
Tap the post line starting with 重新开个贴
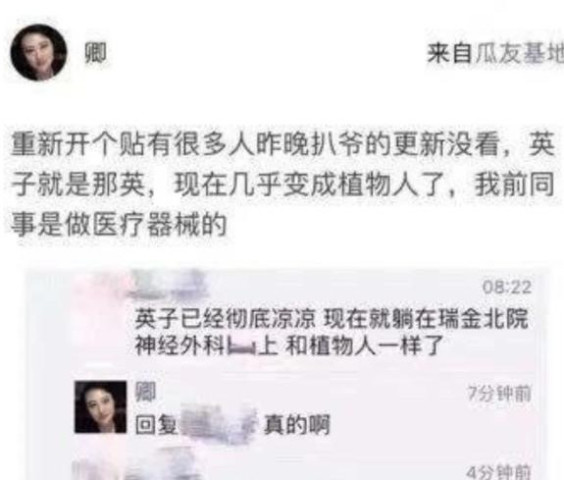pyautogui.click(x=283, y=145)
